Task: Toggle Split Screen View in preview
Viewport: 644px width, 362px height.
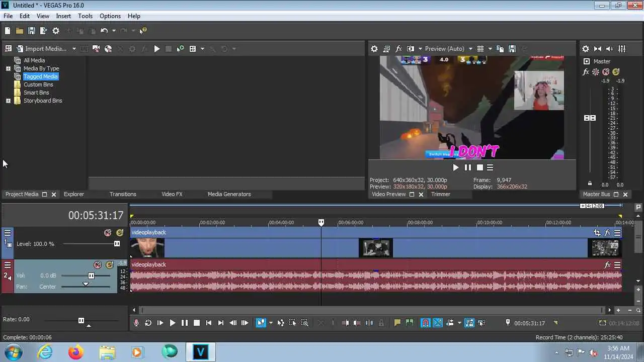Action: [x=411, y=49]
